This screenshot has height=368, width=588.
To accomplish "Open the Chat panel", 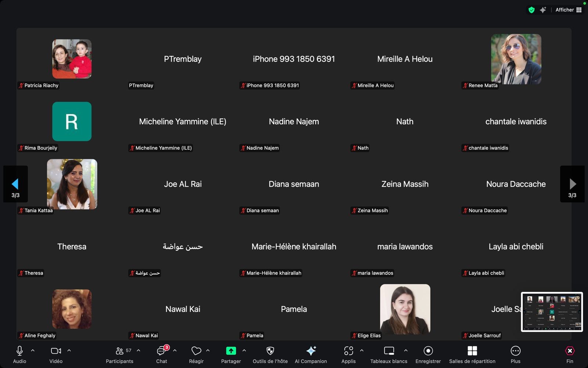I will (161, 351).
